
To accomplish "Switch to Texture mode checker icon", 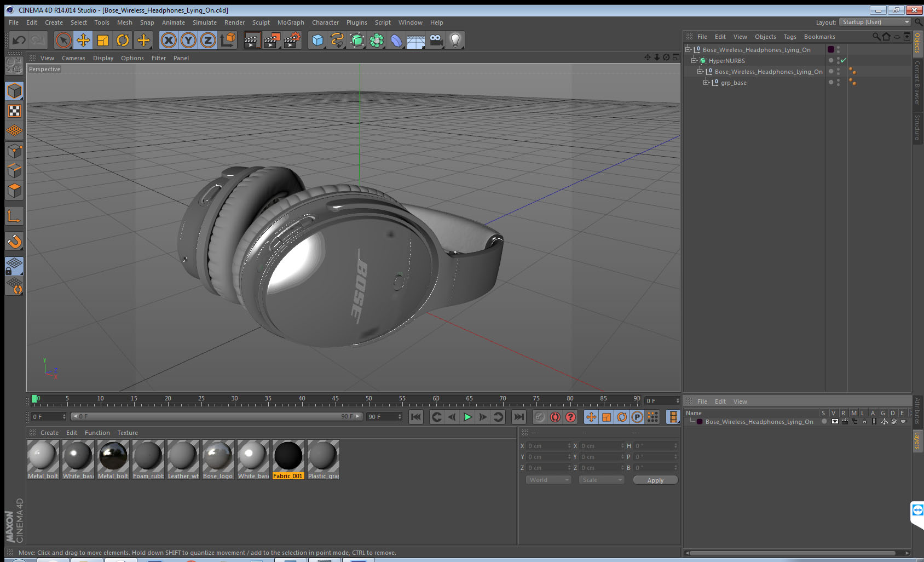I will tap(14, 111).
